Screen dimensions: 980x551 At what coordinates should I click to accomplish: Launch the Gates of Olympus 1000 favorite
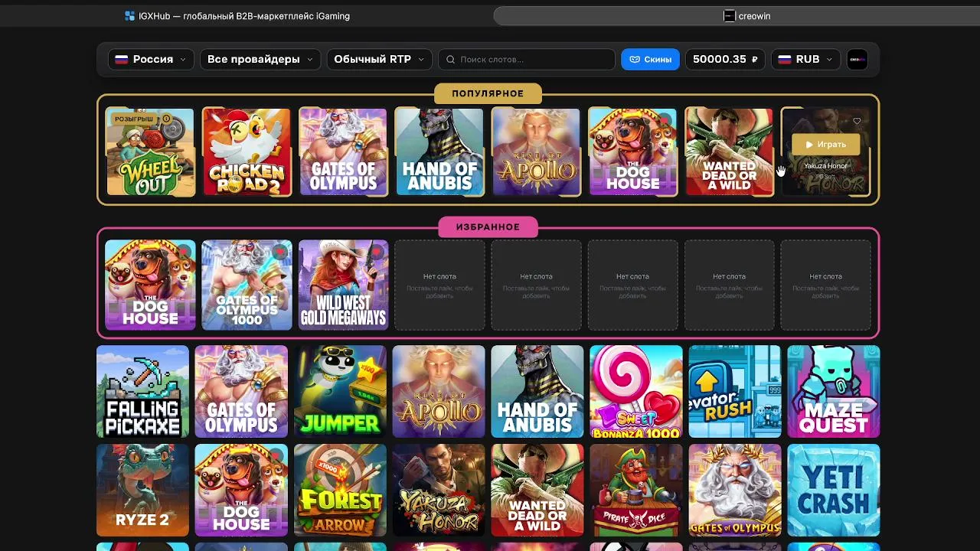click(247, 285)
